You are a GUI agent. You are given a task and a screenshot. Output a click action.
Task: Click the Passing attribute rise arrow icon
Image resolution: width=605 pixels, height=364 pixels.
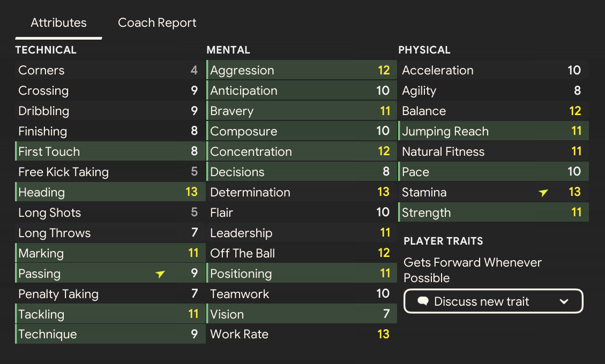point(160,274)
